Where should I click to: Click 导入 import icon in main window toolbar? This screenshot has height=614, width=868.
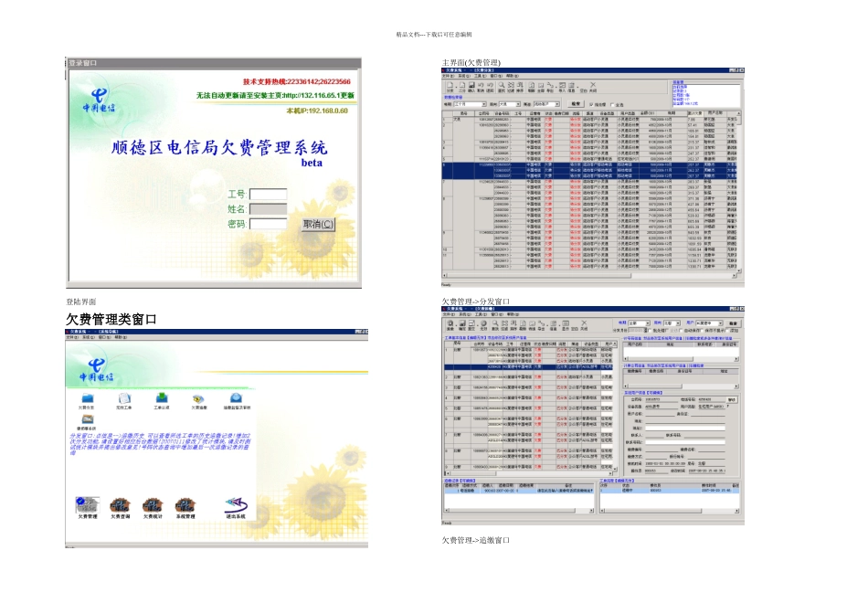tap(562, 87)
